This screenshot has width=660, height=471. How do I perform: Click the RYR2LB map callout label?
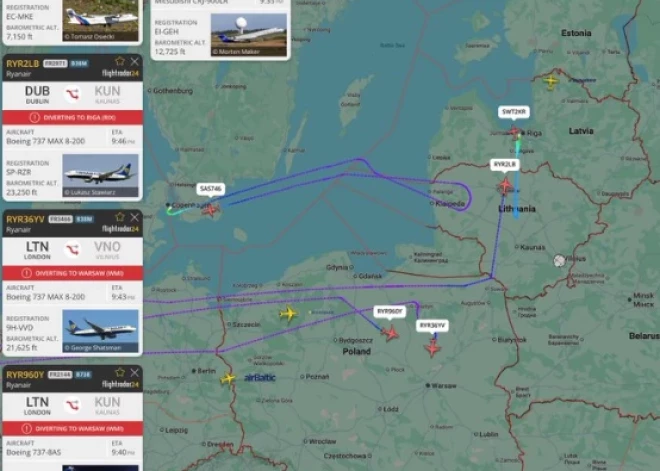click(x=505, y=164)
